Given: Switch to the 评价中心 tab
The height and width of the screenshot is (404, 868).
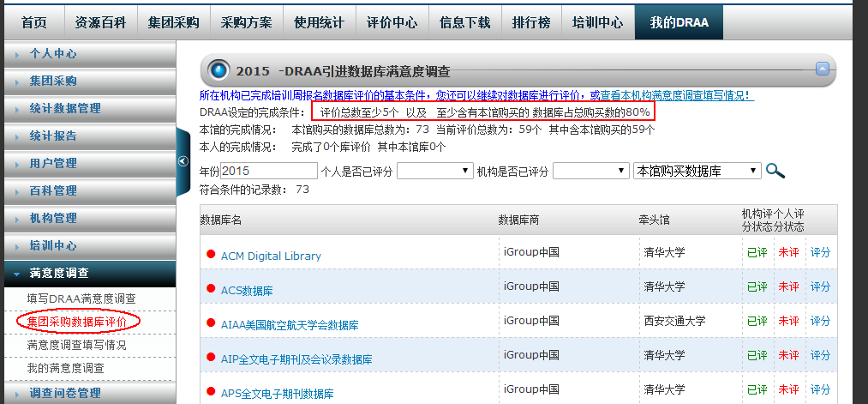Looking at the screenshot, I should click(392, 22).
